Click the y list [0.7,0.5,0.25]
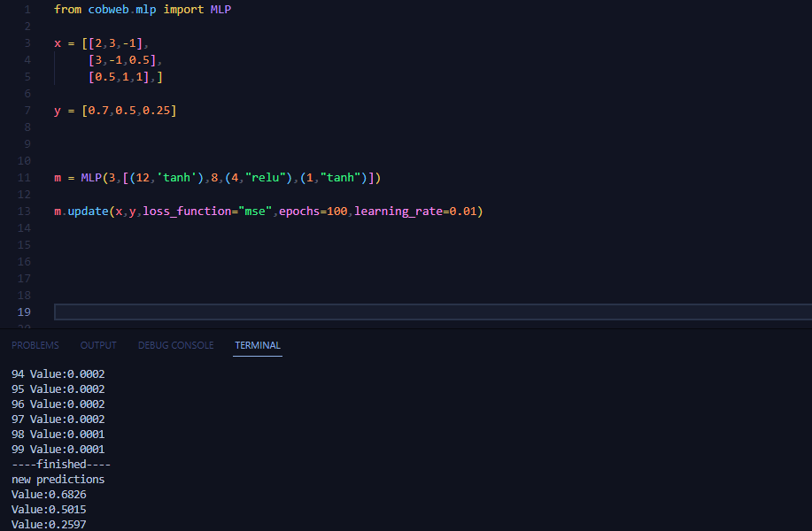The height and width of the screenshot is (531, 812). [129, 111]
